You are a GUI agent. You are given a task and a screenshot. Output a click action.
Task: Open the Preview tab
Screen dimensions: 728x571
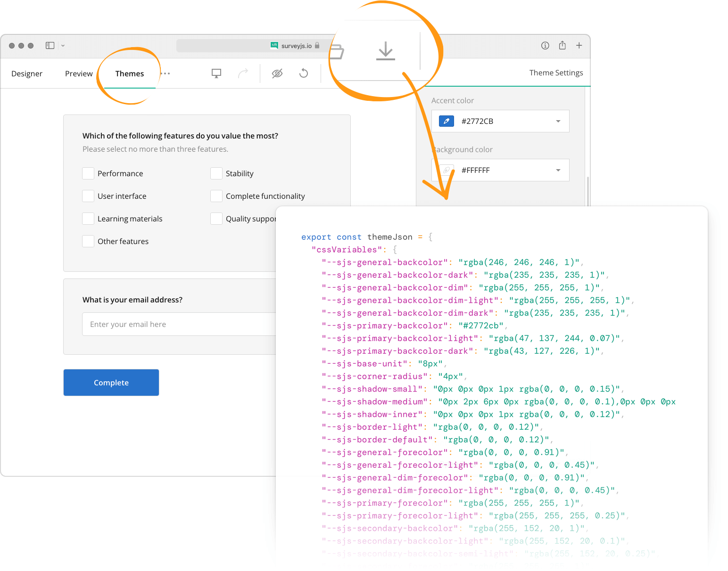click(78, 73)
